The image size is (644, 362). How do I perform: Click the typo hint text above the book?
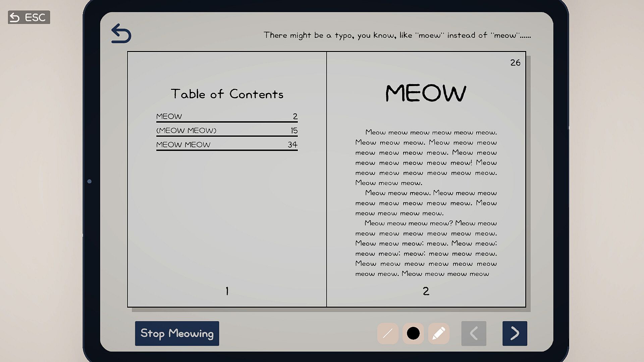pyautogui.click(x=397, y=35)
